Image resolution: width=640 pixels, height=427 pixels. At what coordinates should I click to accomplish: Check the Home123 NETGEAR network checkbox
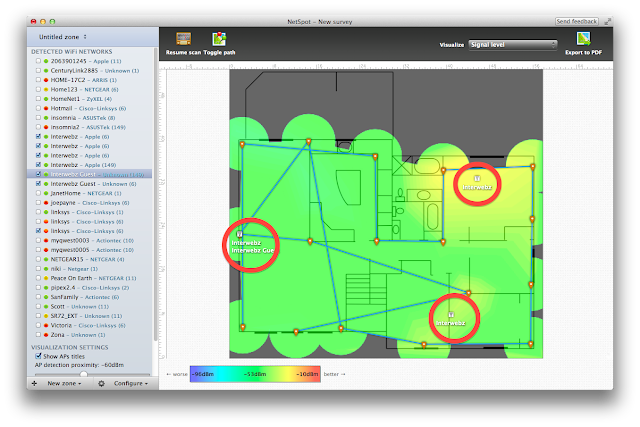(x=38, y=89)
